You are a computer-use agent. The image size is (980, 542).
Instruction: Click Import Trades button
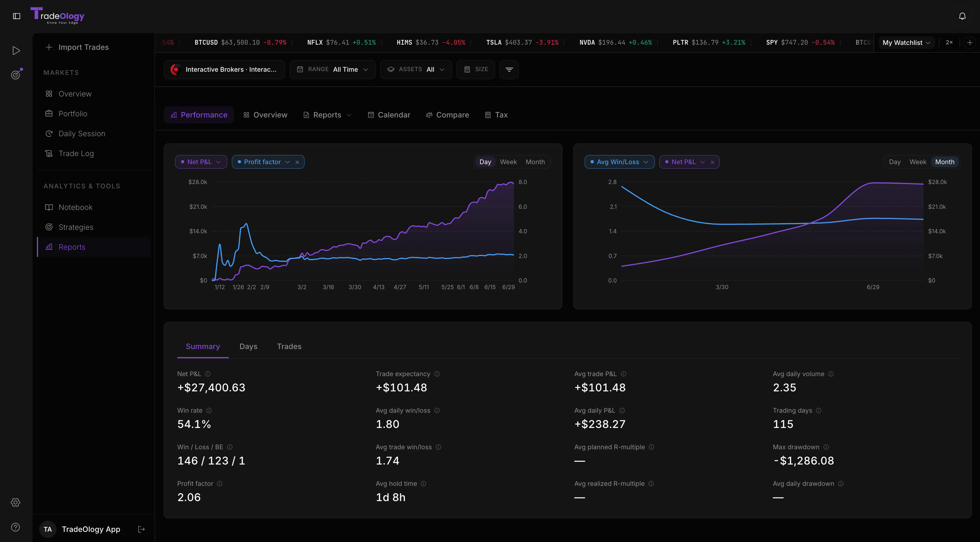coord(77,47)
